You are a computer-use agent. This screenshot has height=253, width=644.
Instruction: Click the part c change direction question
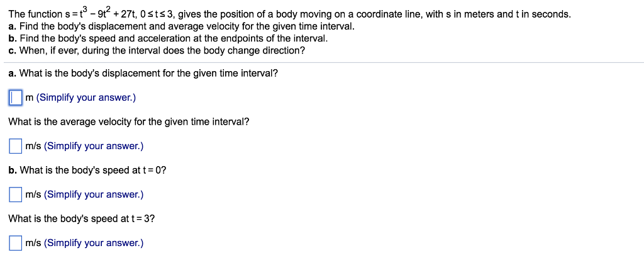click(157, 50)
